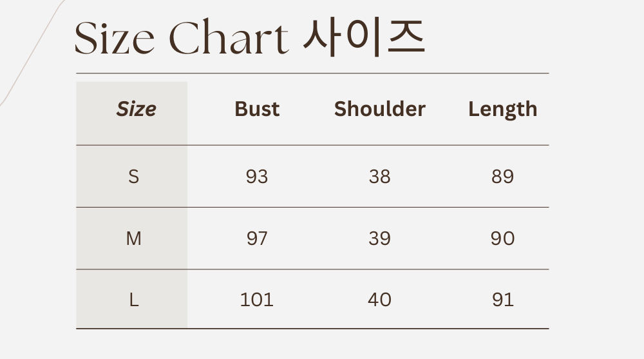Select shoulder value 38
Viewport: 644px width, 359px height.
[379, 177]
